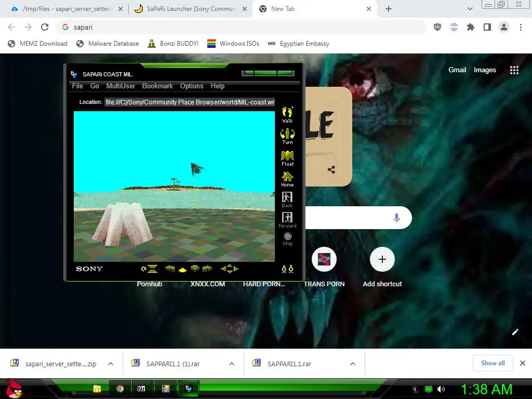Image resolution: width=532 pixels, height=399 pixels.
Task: Switch to the SaPaRi Launcher tab
Action: tap(191, 9)
